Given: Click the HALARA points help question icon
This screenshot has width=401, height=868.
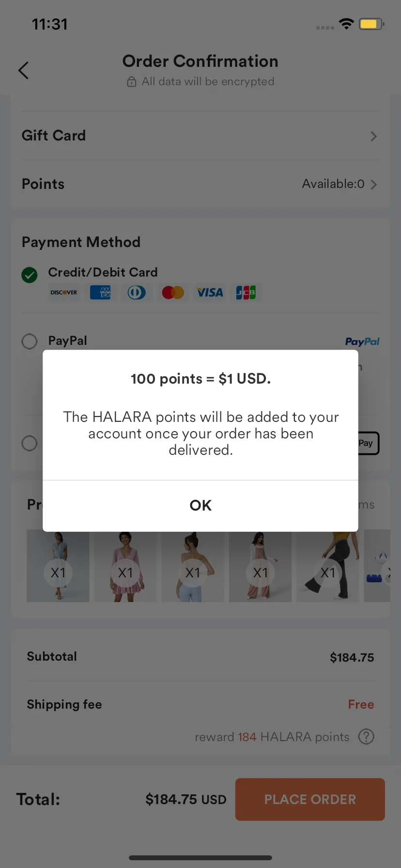Looking at the screenshot, I should click(x=366, y=737).
